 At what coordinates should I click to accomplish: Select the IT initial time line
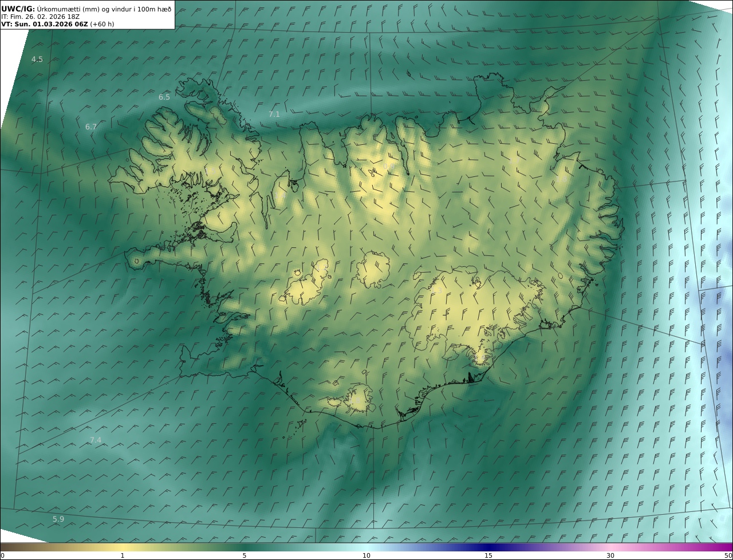[x=40, y=17]
